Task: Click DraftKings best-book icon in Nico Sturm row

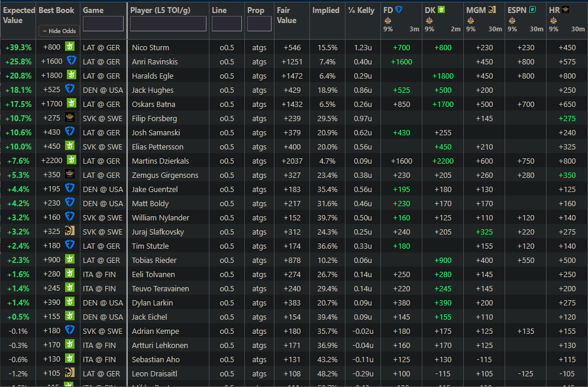Action: tap(70, 47)
